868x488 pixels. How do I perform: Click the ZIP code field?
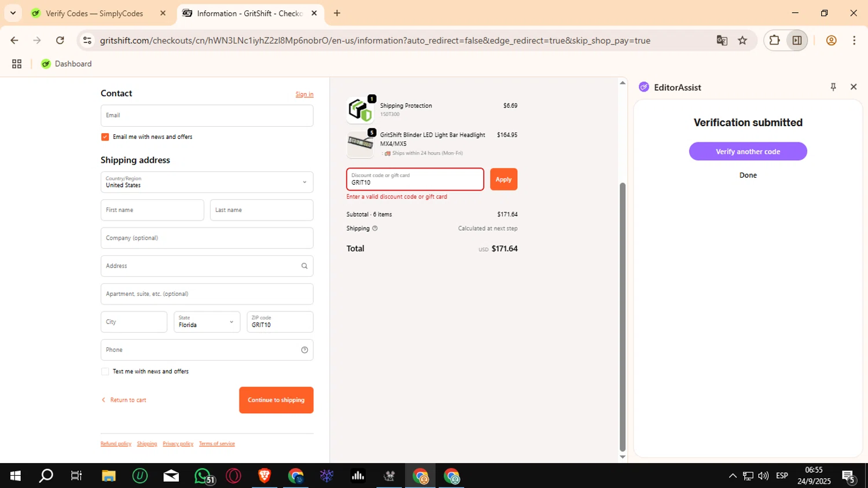tap(280, 322)
